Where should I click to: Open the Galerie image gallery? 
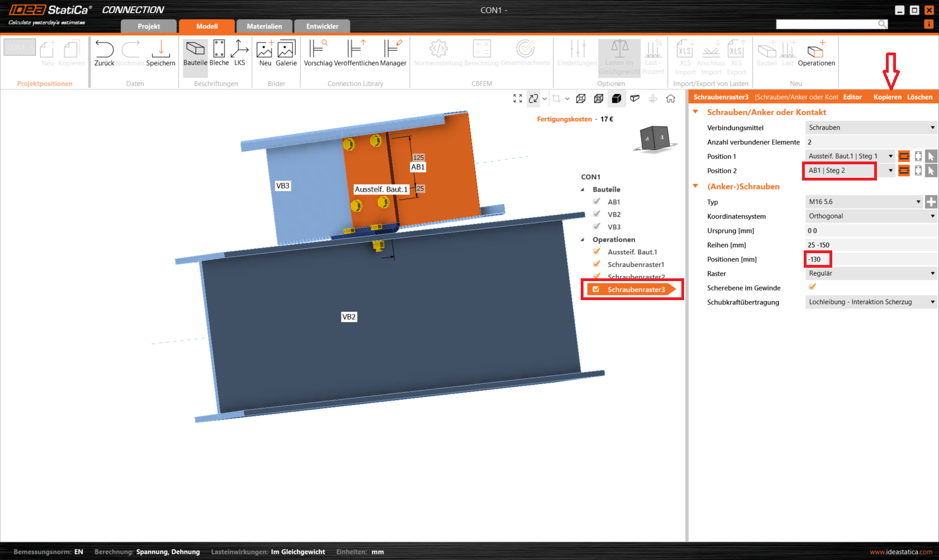[286, 50]
